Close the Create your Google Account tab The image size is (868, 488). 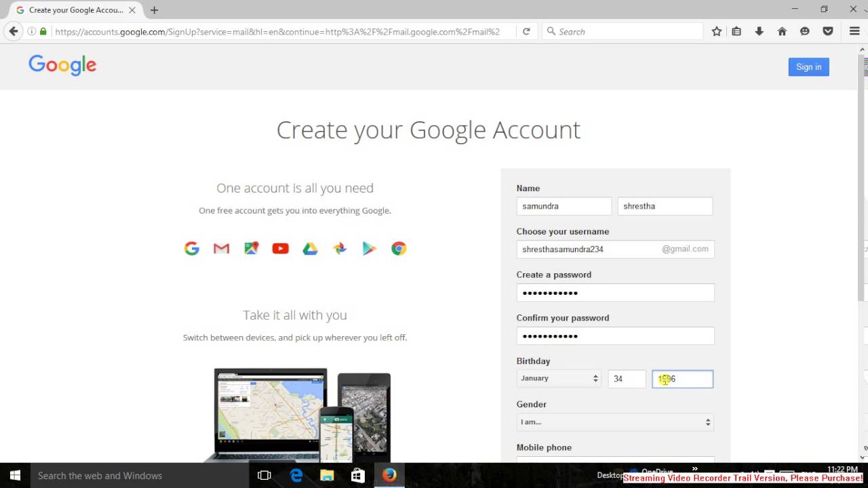click(132, 10)
